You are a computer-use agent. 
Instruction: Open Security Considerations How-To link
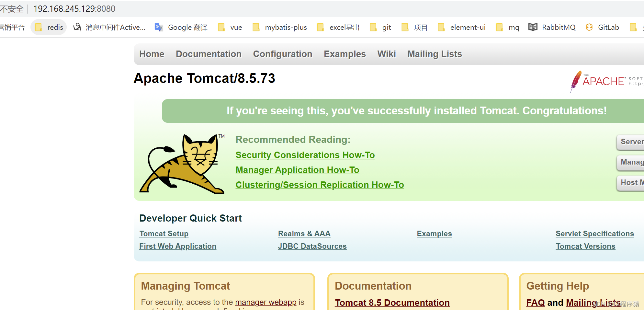coord(305,155)
